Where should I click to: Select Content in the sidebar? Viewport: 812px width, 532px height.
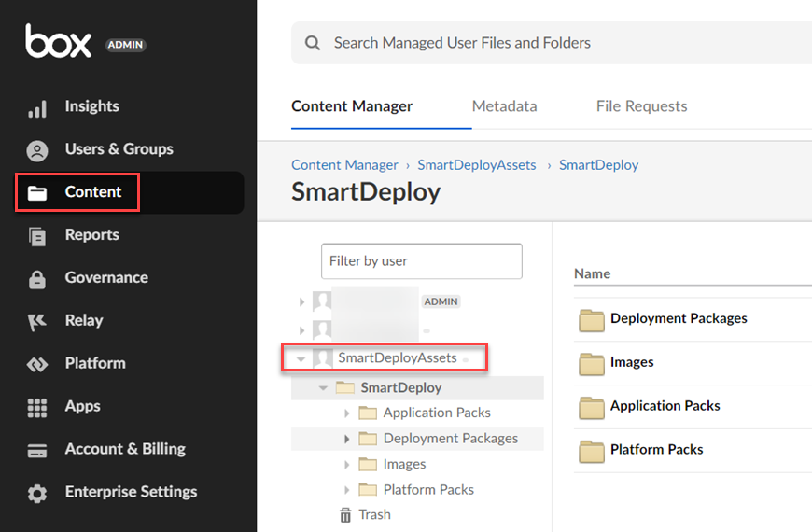(130, 192)
